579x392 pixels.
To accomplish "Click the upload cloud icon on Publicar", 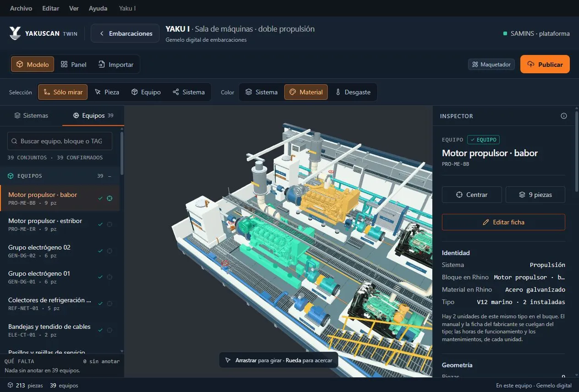I will coord(531,65).
